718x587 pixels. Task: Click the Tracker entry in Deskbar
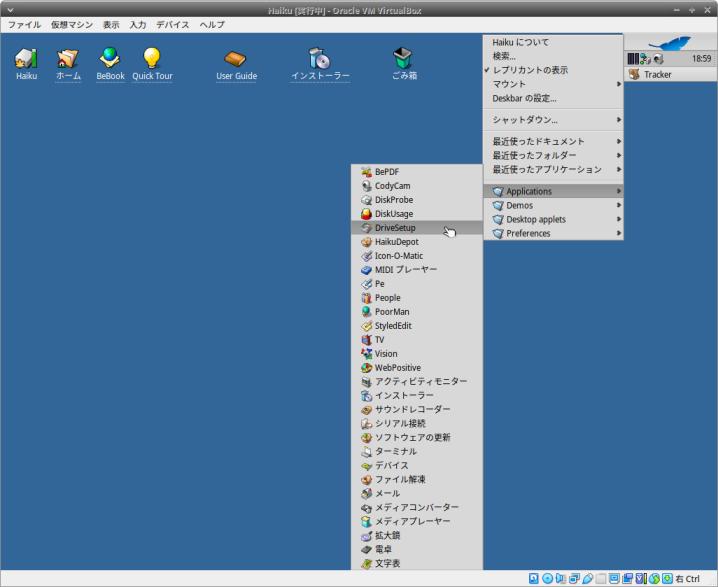click(x=671, y=74)
